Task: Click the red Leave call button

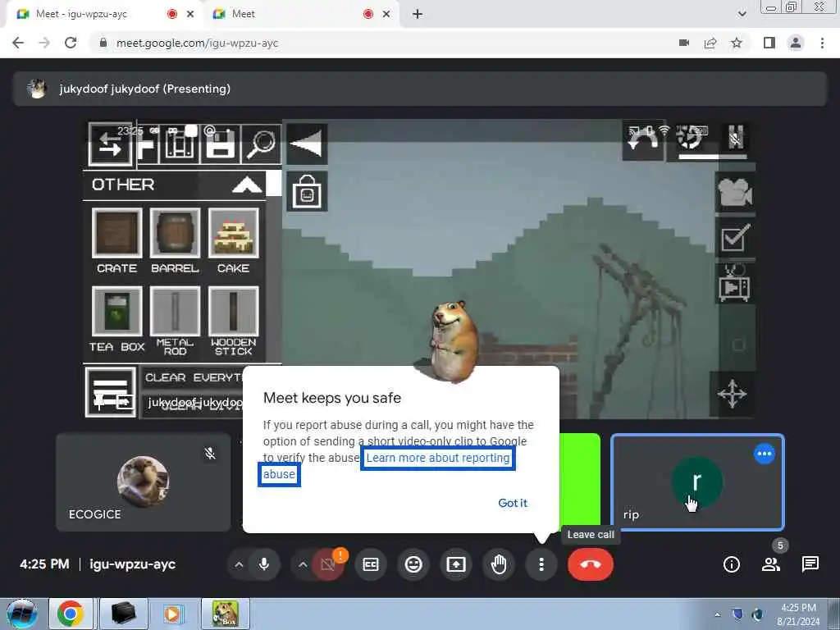Action: point(591,564)
